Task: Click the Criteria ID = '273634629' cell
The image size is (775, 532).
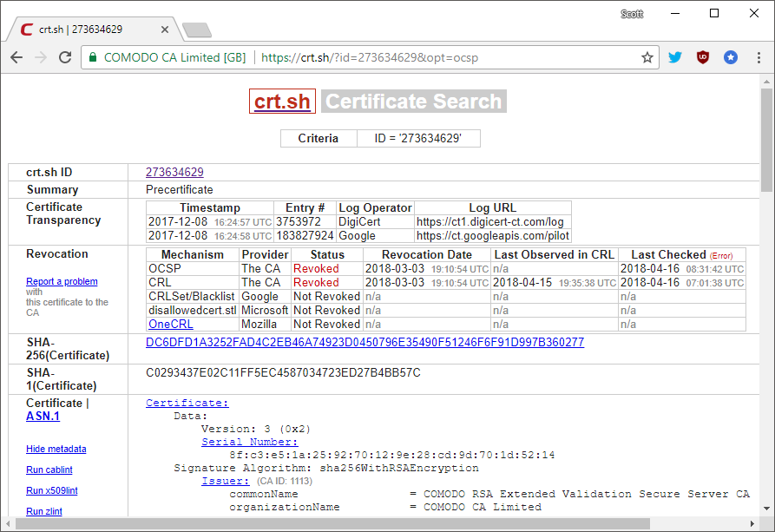Action: 417,139
